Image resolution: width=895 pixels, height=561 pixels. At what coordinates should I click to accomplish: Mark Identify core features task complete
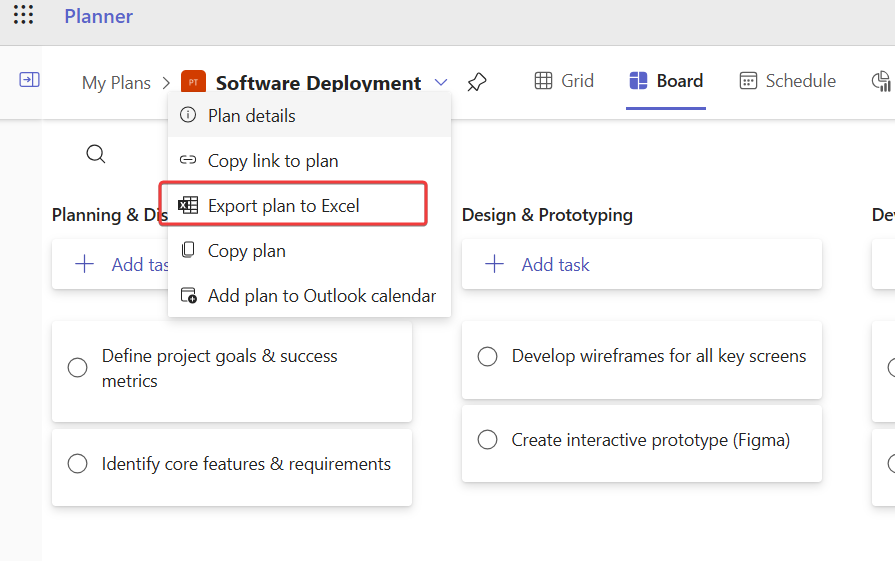pyautogui.click(x=77, y=464)
